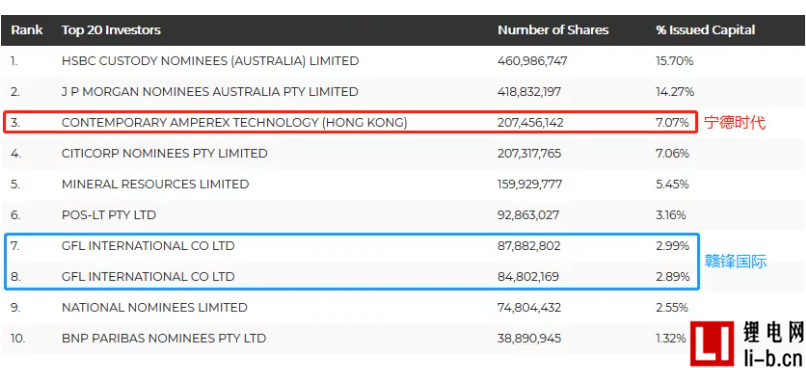Select Contemporary Amperex Technology (Hong Kong) entry
Image resolution: width=806 pixels, height=368 pixels.
[234, 123]
